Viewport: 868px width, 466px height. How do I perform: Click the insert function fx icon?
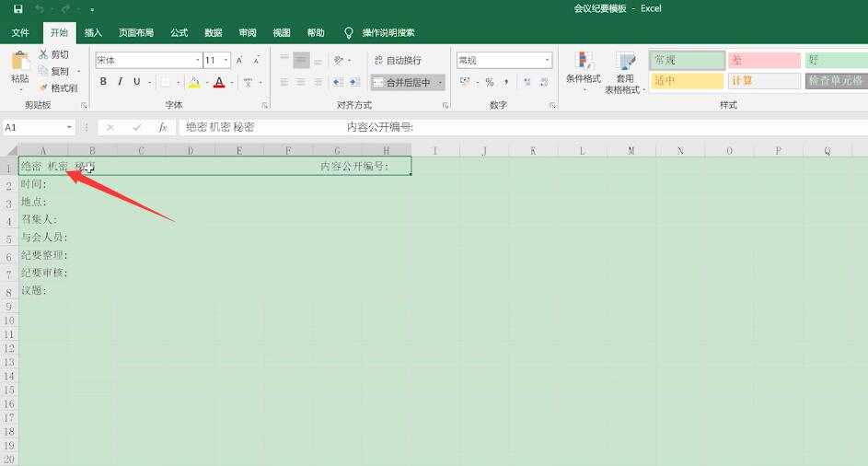click(163, 127)
